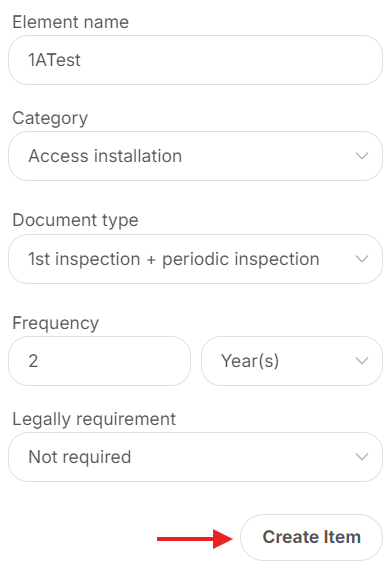Expand the Not required dropdown

click(195, 456)
